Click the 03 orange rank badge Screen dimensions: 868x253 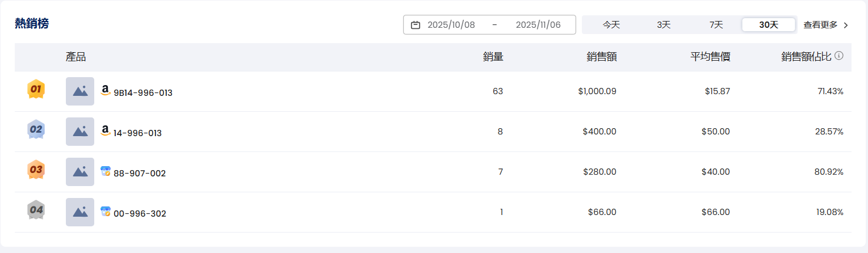tap(36, 170)
